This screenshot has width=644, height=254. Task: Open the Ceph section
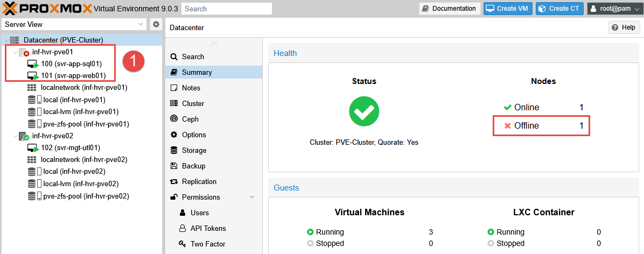[190, 119]
